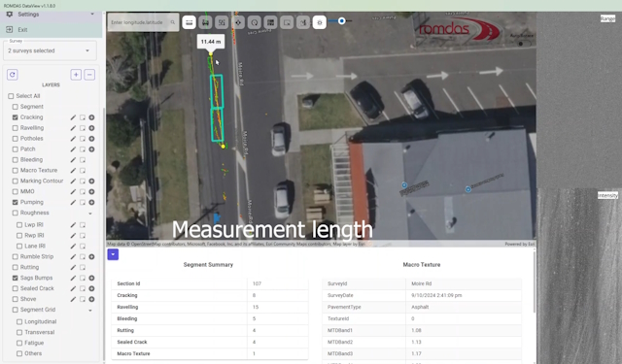
Task: Check the Select All layers checkbox
Action: click(11, 96)
